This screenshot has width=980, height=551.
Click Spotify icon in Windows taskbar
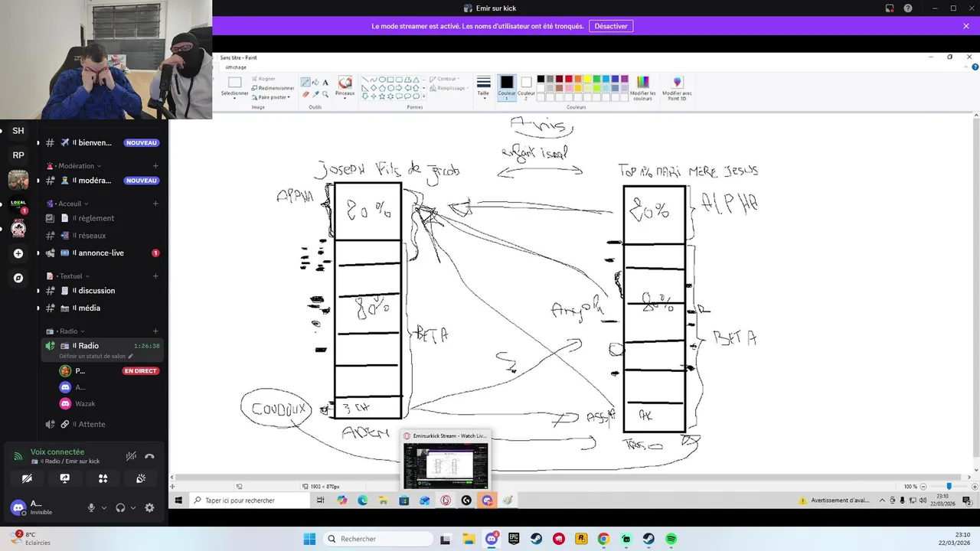click(x=671, y=539)
